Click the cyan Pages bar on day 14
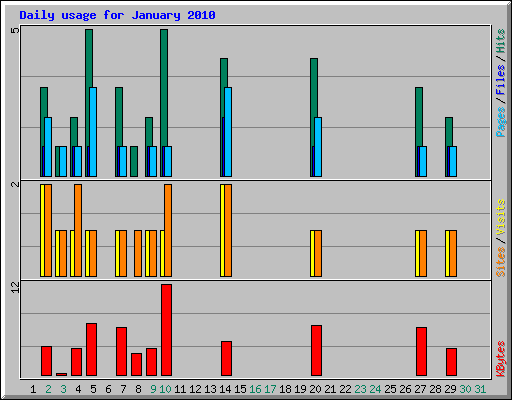The height and width of the screenshot is (400, 512). 228,132
